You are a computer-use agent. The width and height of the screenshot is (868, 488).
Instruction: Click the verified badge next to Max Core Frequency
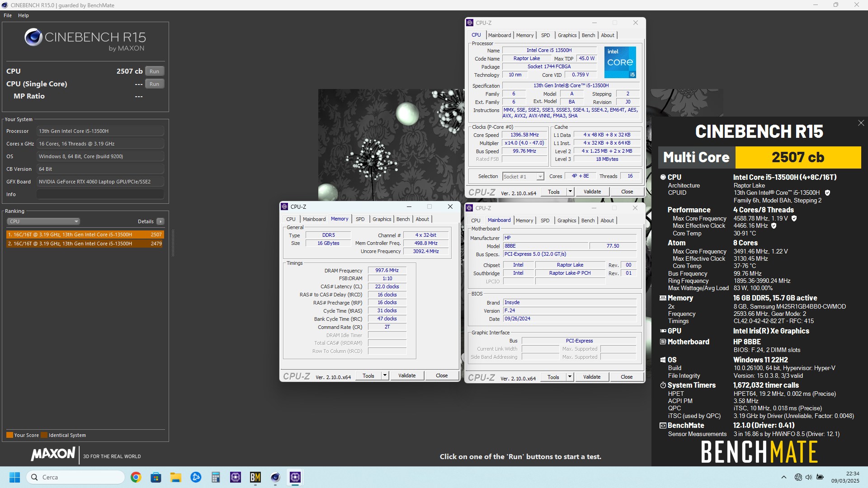point(794,218)
